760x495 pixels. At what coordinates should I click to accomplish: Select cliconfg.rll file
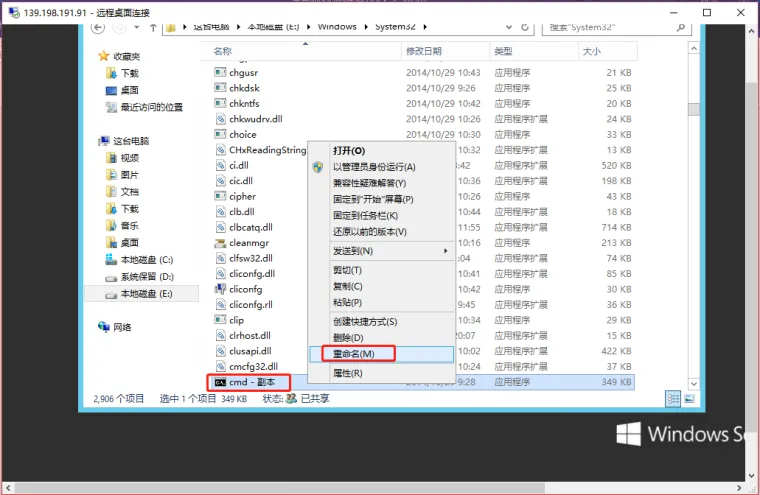tap(243, 305)
